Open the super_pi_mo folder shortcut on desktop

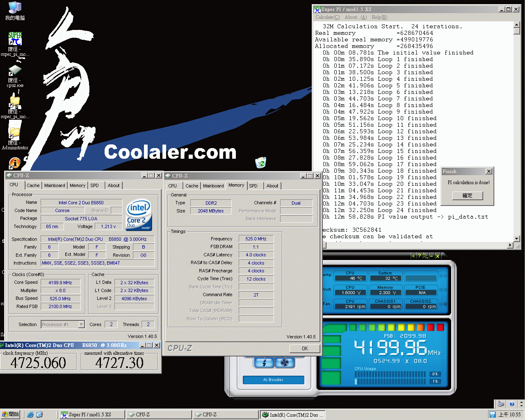[15, 107]
